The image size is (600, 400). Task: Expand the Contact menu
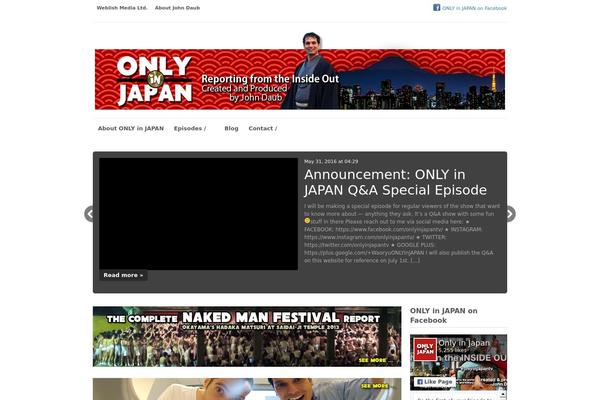coord(262,128)
